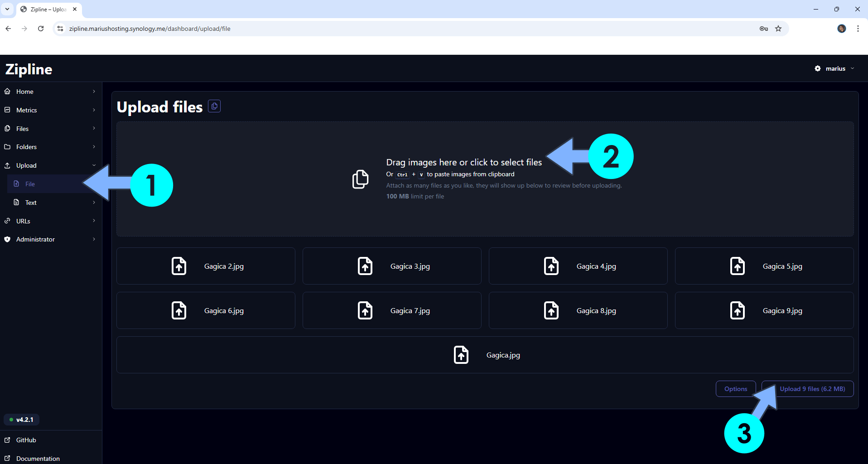Open the Chrome profile avatar

842,29
